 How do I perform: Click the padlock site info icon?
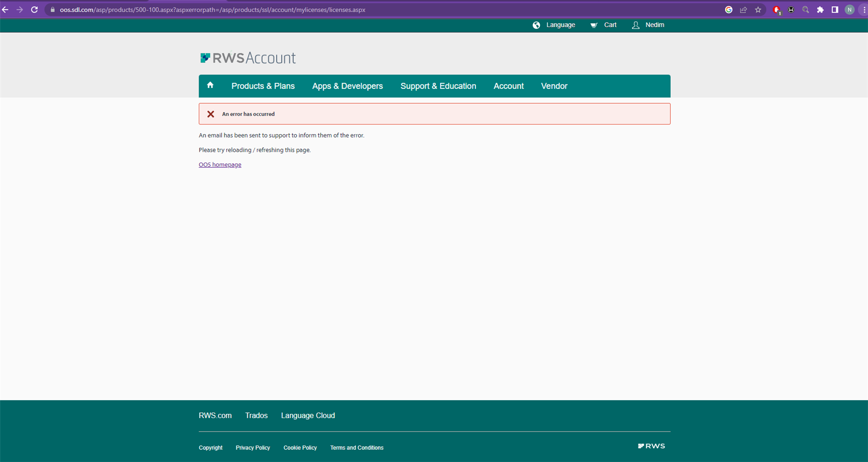tap(53, 10)
